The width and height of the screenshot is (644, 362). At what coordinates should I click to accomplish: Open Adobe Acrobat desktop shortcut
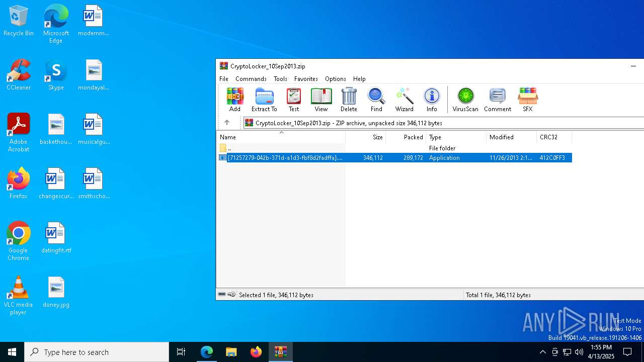(x=19, y=133)
